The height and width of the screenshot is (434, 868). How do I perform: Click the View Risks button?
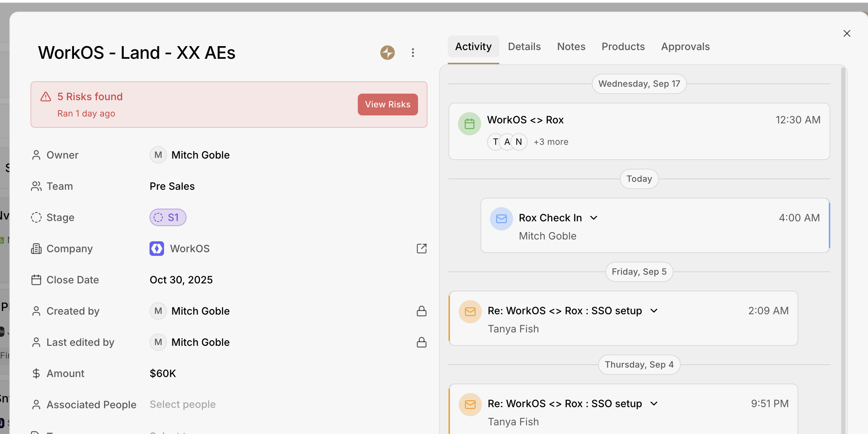(388, 105)
